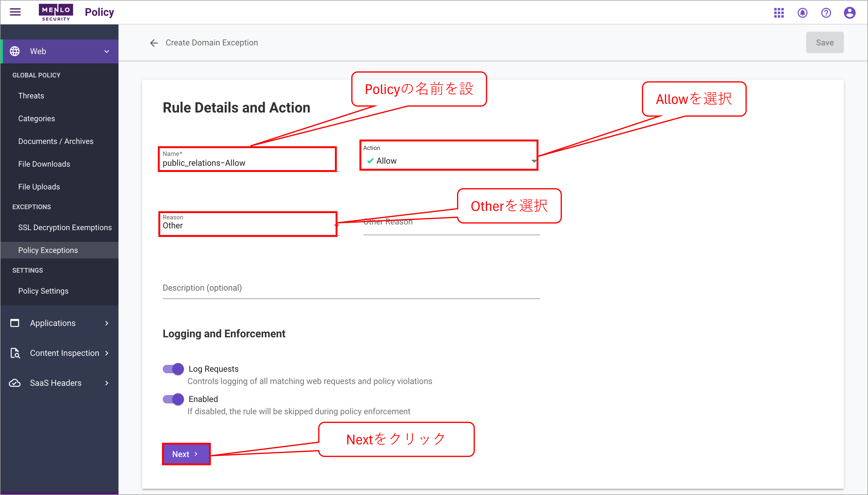868x495 pixels.
Task: Click the Web globe icon
Action: pyautogui.click(x=15, y=51)
